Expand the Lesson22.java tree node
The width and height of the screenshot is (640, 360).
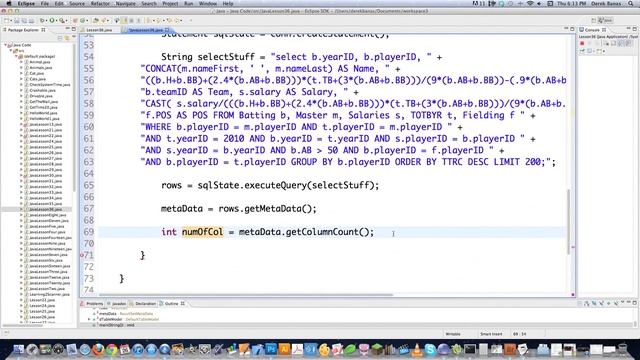point(21,300)
